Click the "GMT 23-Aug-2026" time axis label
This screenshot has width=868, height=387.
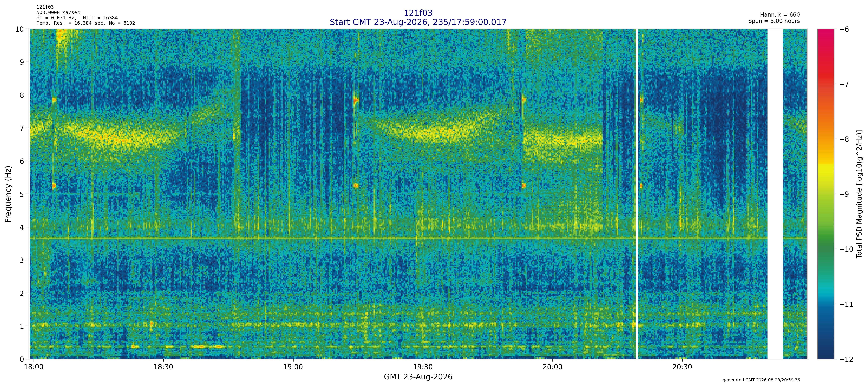pos(418,377)
